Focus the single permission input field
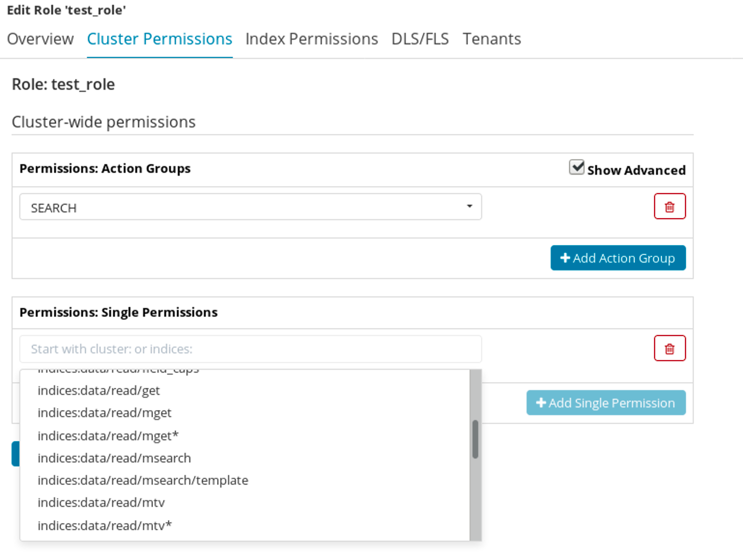This screenshot has height=560, width=743. point(250,349)
